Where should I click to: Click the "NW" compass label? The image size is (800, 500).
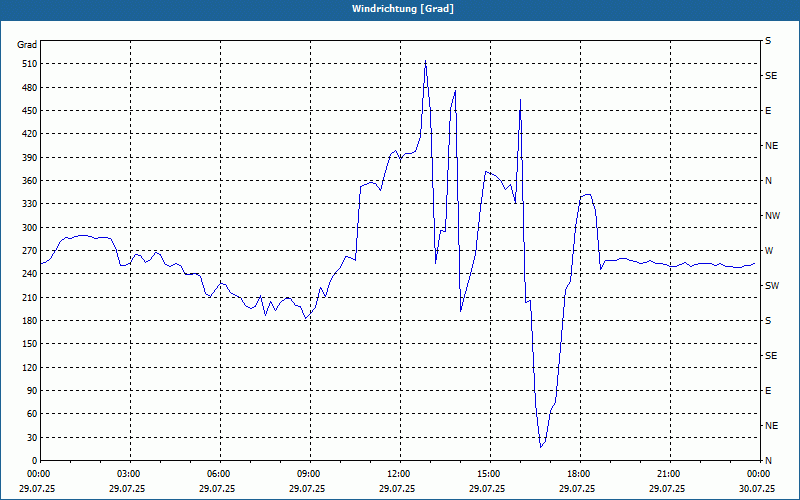[772, 216]
